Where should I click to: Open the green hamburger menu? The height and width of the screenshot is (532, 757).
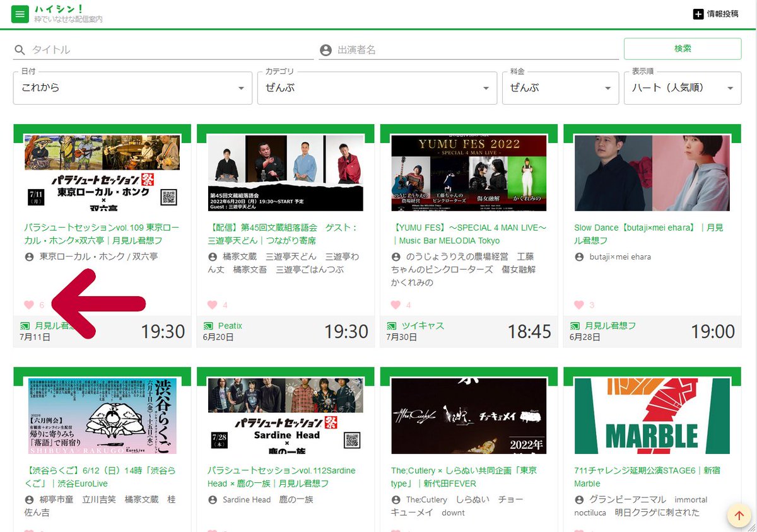[x=20, y=14]
